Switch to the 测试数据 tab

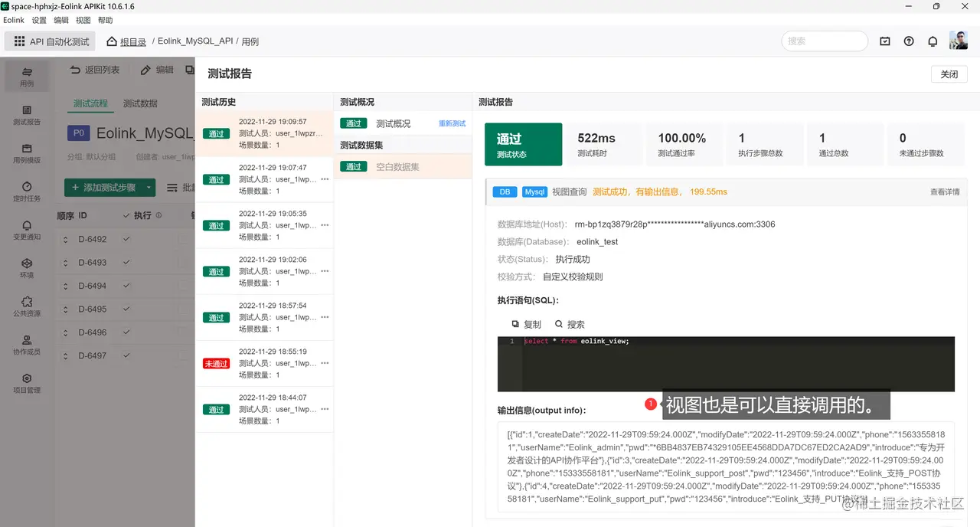coord(140,103)
